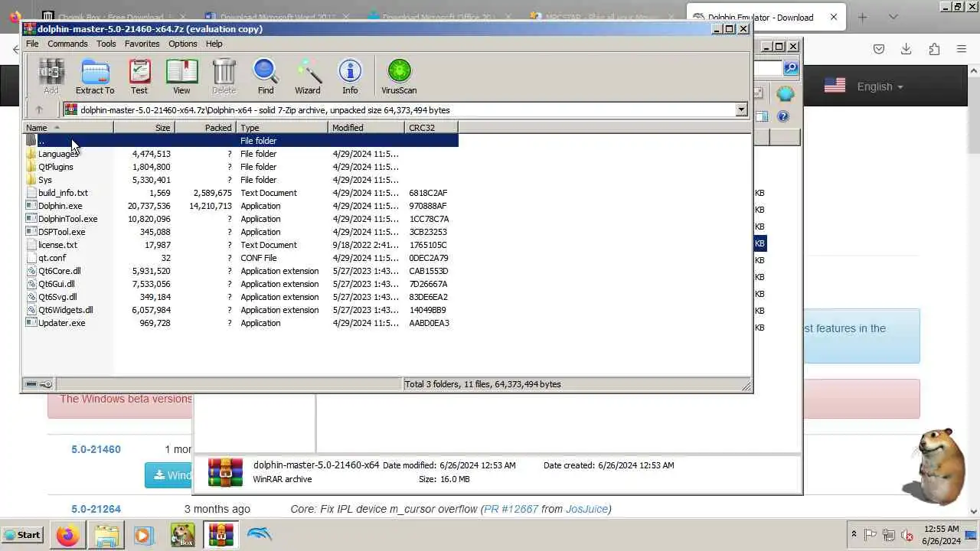Open the Firefox hamburger application menu

pos(962,49)
